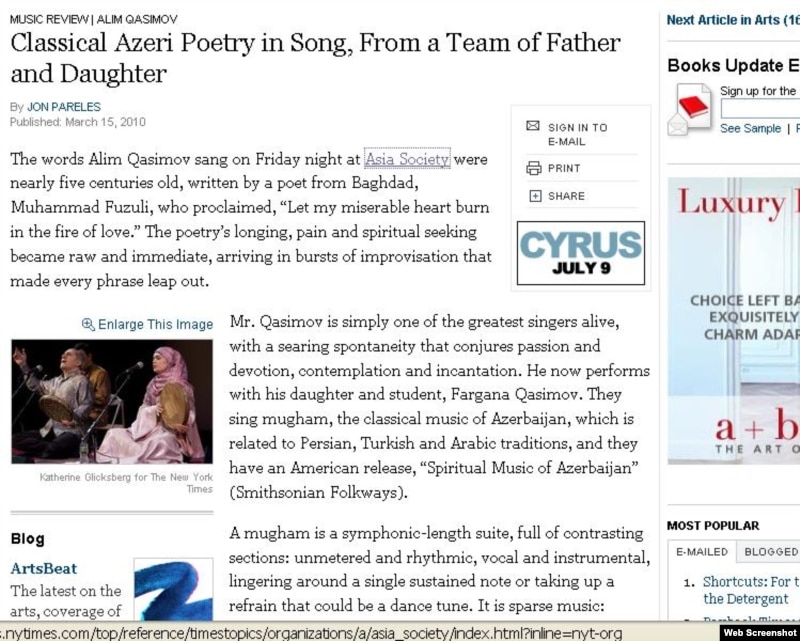Open the Luxury advertisement banner
The height and width of the screenshot is (641, 800).
(x=734, y=320)
